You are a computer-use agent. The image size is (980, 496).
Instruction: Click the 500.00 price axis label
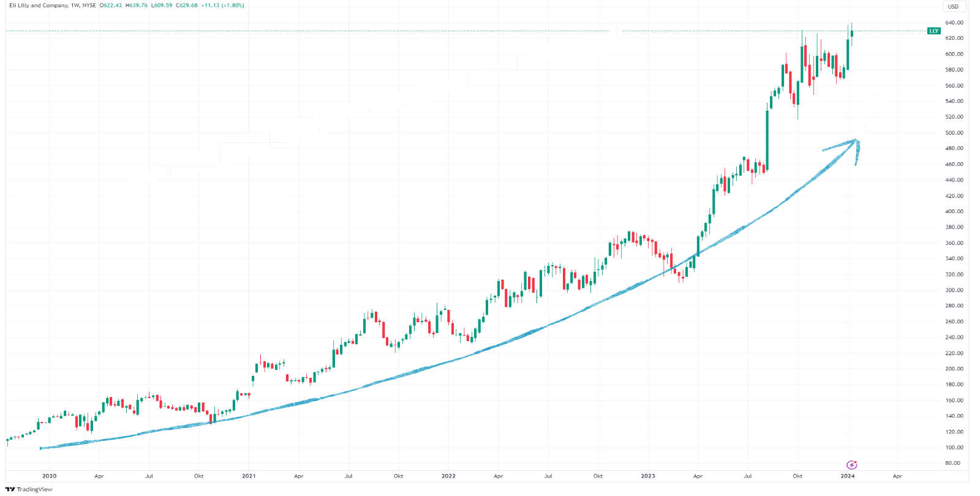coord(954,132)
